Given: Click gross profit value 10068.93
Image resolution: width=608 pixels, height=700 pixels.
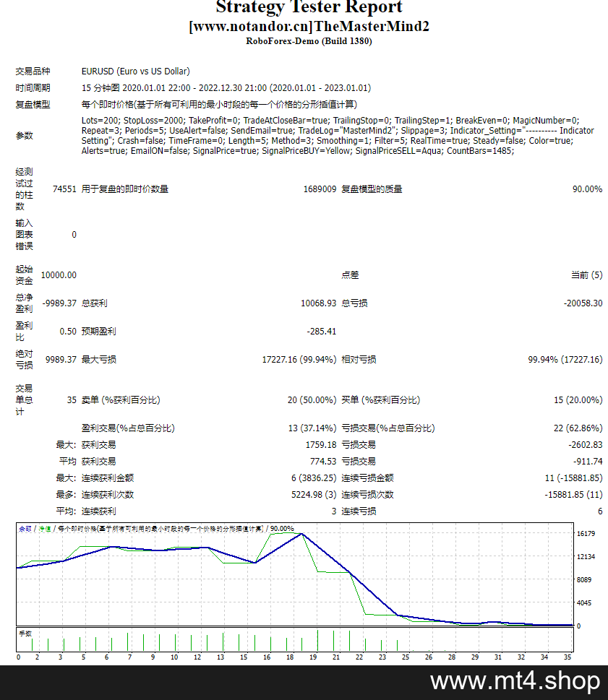Looking at the screenshot, I should tap(319, 303).
